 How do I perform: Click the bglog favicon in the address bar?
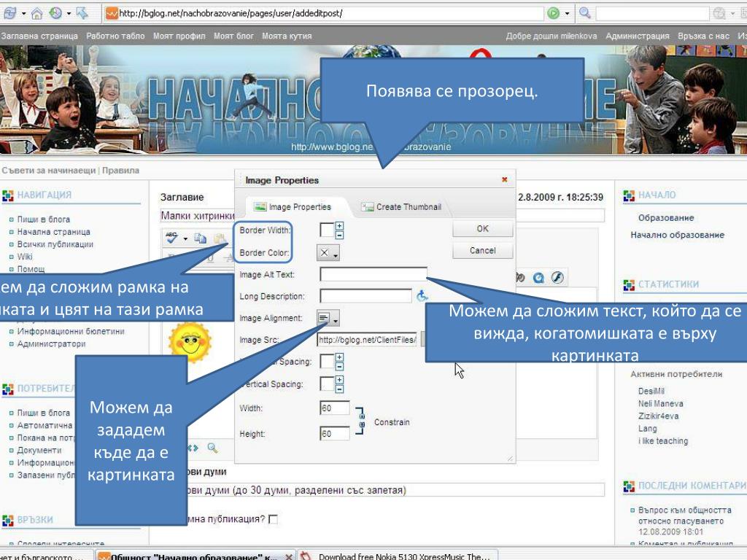pos(112,13)
